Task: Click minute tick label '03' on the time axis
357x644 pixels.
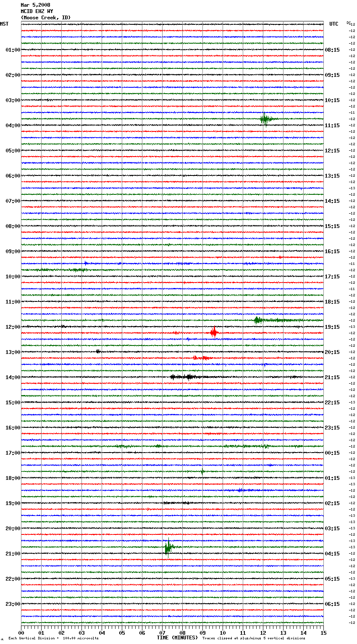Action: [x=82, y=633]
